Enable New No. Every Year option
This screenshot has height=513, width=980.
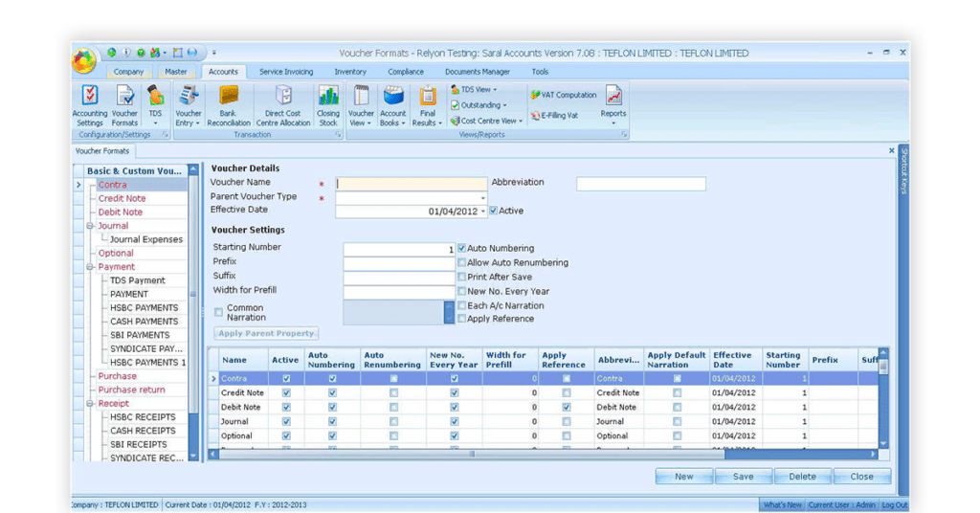tap(462, 291)
